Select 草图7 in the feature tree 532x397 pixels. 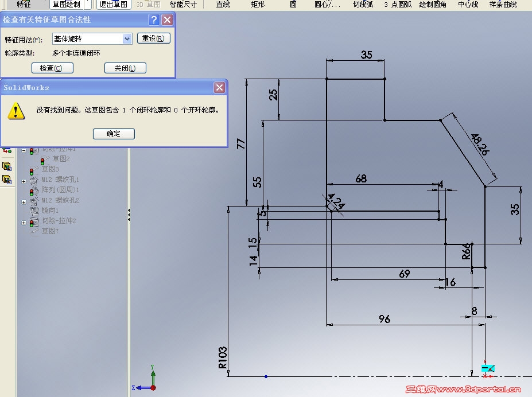click(x=50, y=231)
